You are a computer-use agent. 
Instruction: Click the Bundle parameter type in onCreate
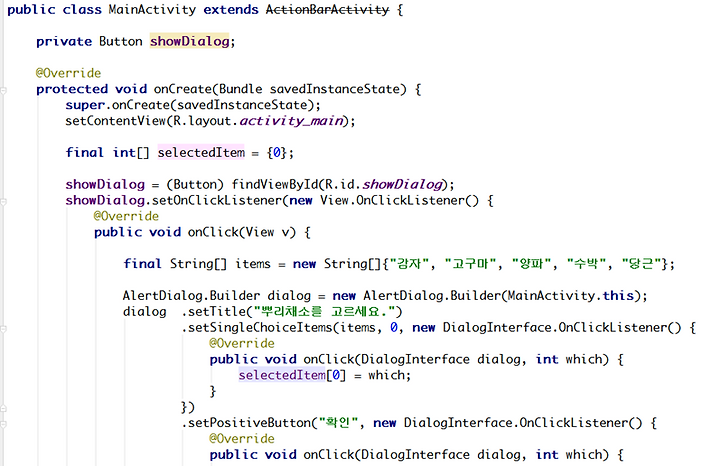click(x=241, y=89)
